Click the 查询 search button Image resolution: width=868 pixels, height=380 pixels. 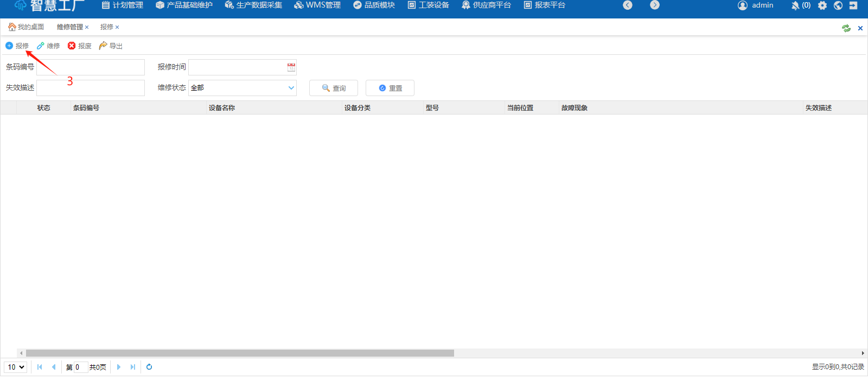334,88
